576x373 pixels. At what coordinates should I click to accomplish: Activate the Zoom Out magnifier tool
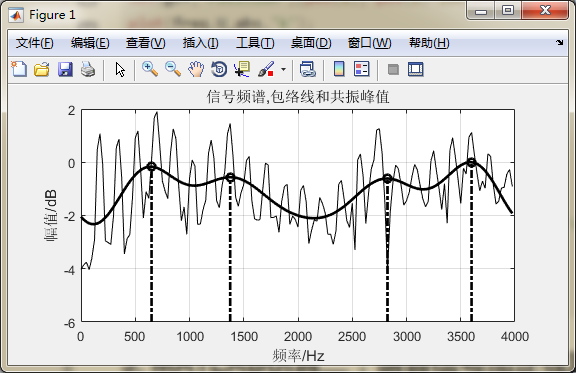tap(173, 69)
